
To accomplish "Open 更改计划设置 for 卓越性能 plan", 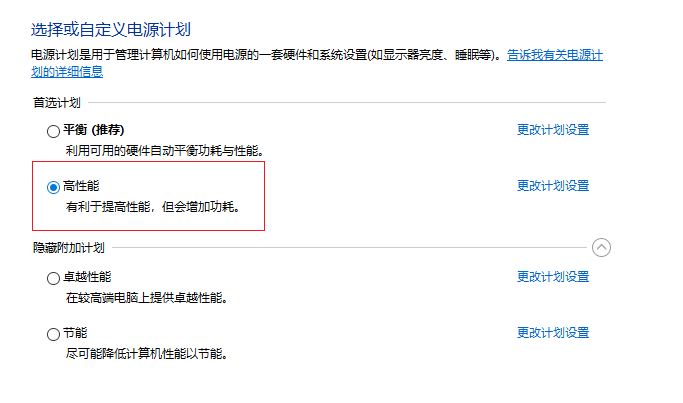I will click(553, 276).
